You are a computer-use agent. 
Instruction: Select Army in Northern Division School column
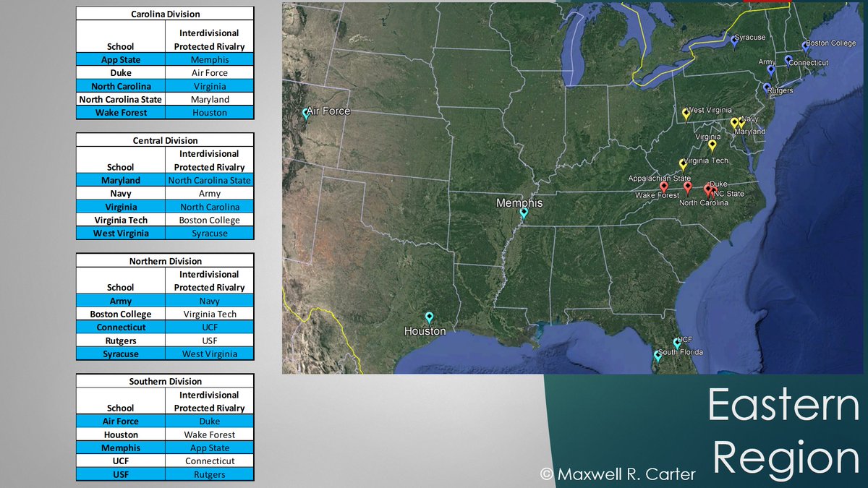121,301
